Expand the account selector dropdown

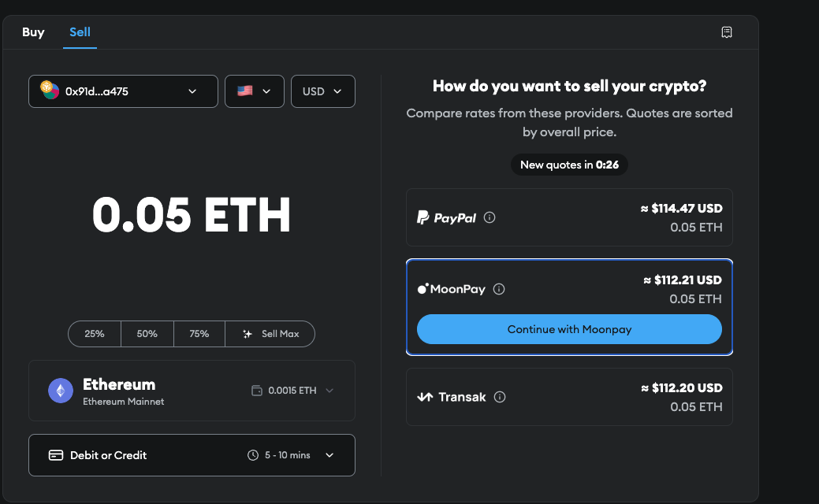click(x=192, y=91)
